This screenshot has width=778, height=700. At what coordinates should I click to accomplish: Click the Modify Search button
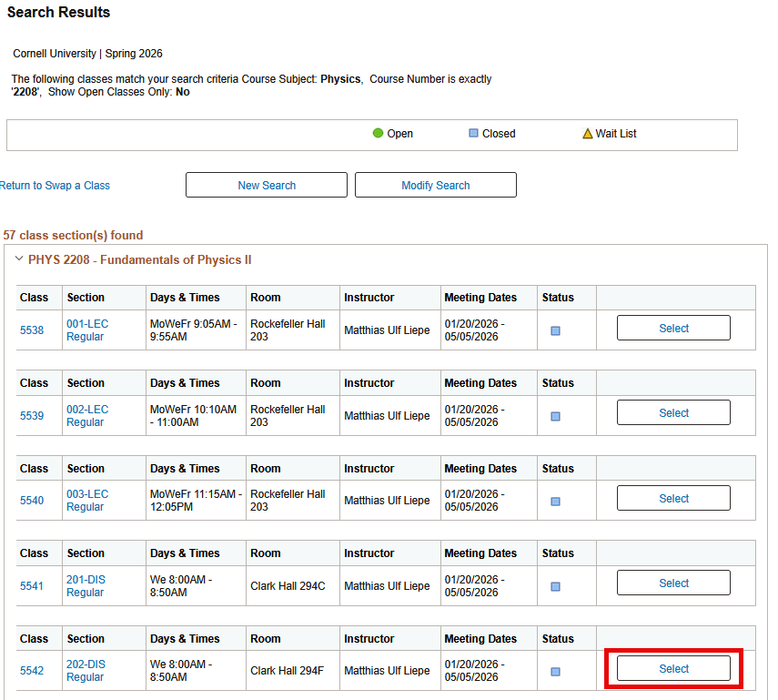coord(435,185)
